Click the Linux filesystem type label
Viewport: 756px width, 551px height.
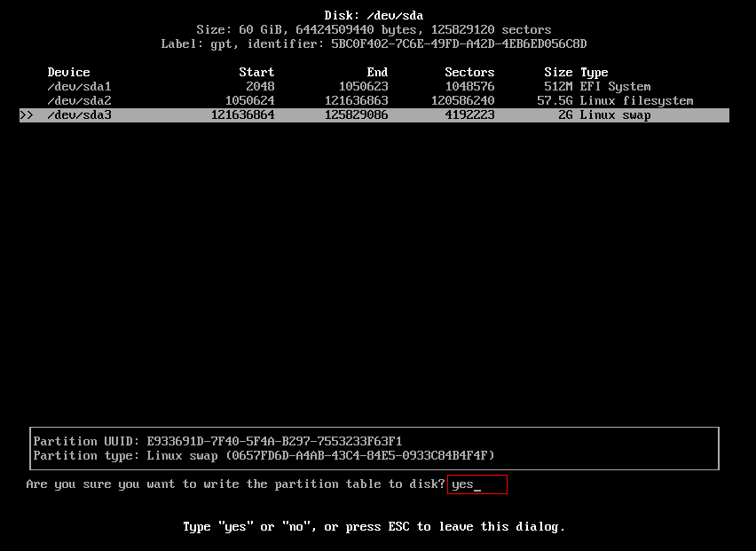636,101
